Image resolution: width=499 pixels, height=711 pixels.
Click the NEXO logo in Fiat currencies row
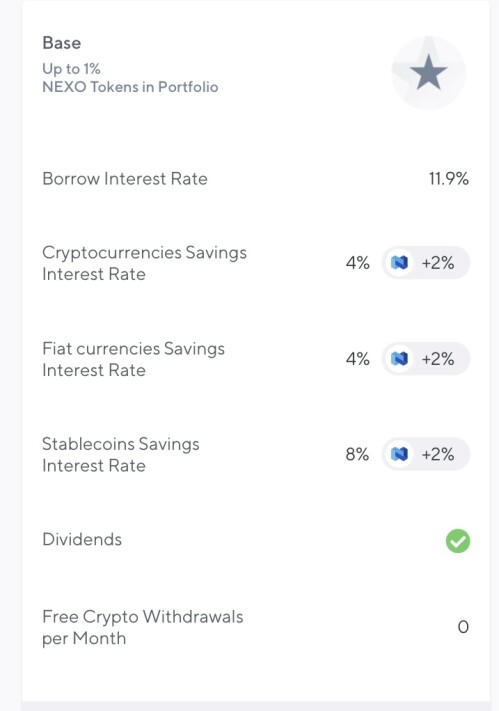coord(399,359)
